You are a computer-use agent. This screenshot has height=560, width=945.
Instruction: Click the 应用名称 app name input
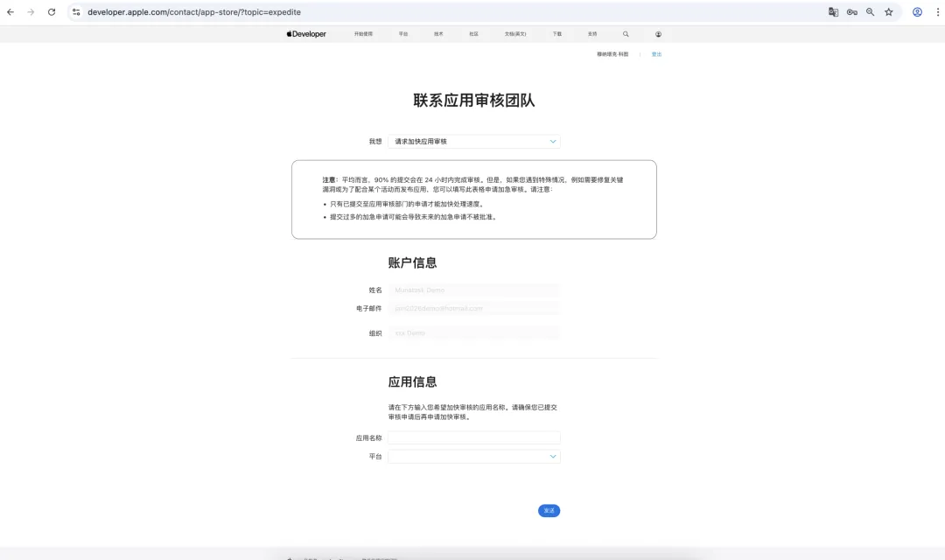coord(474,437)
